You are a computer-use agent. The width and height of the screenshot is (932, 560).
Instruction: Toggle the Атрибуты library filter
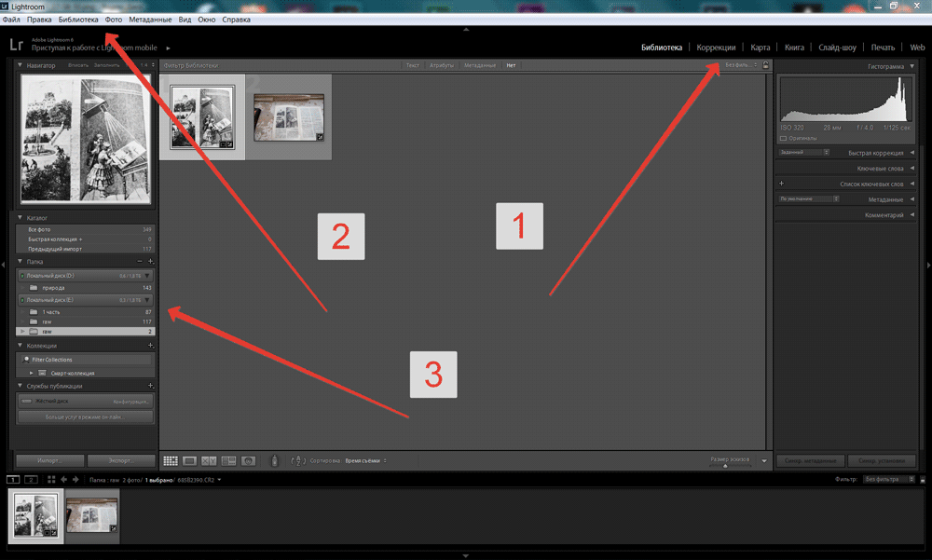pos(442,65)
